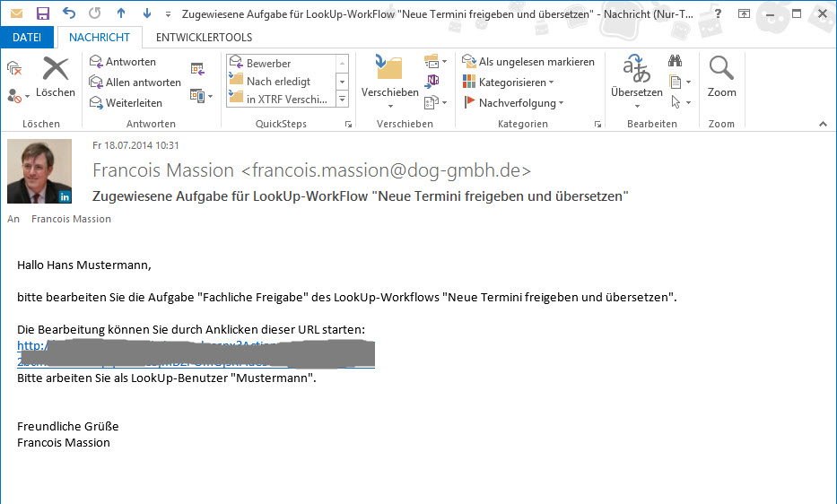Click greeting Hallo Hans Mustermann
This screenshot has height=504, width=837.
(83, 265)
